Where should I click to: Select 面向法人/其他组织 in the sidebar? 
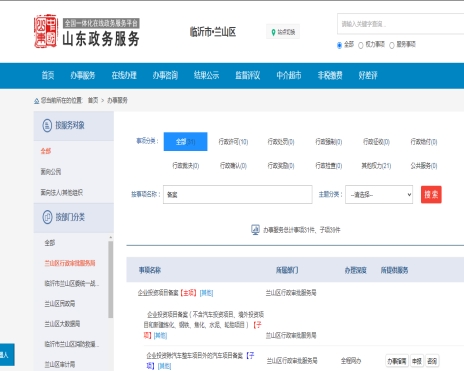[x=62, y=192]
